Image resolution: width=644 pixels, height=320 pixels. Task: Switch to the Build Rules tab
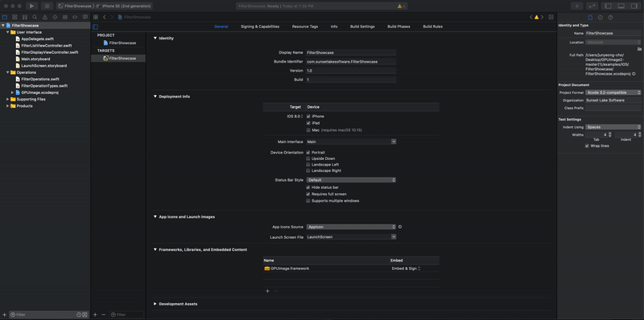[433, 27]
